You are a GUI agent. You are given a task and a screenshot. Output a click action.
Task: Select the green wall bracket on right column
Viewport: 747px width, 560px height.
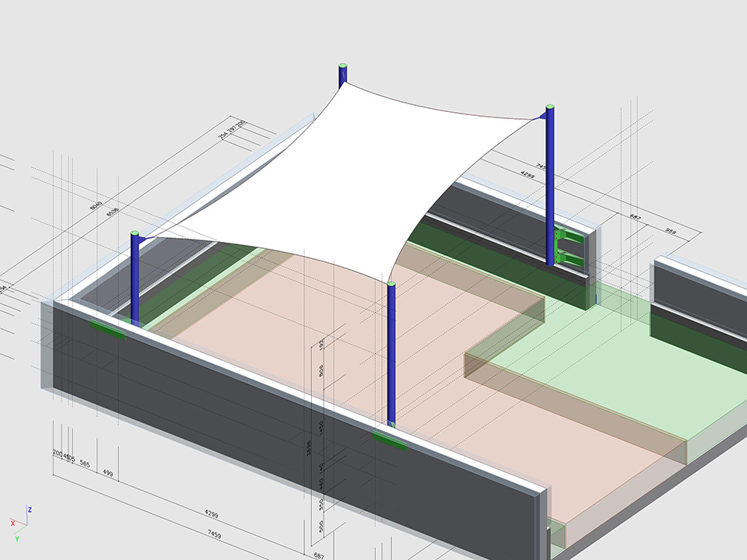568,247
